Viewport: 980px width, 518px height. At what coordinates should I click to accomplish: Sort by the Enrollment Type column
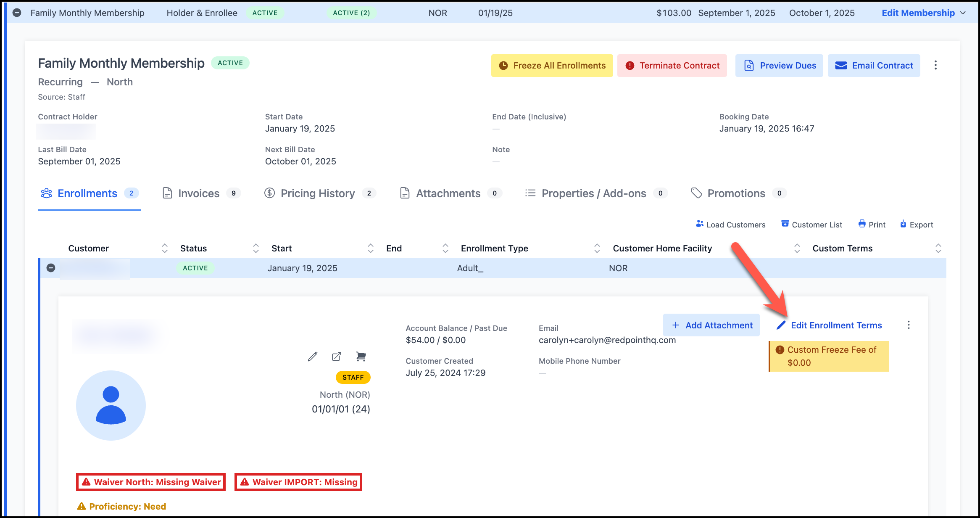coord(597,248)
